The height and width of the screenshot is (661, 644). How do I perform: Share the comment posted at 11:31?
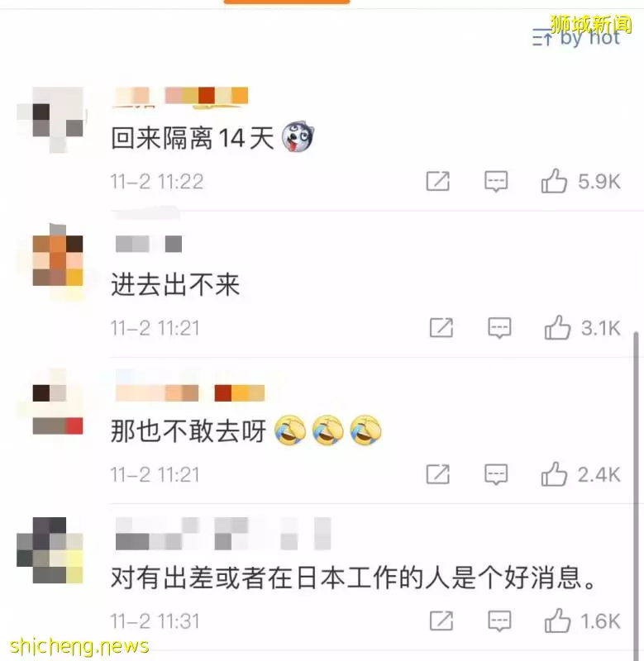point(441,621)
